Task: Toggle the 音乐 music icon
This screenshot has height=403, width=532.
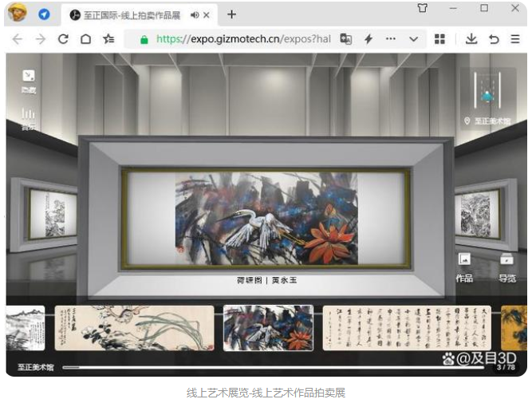Action: click(x=29, y=119)
